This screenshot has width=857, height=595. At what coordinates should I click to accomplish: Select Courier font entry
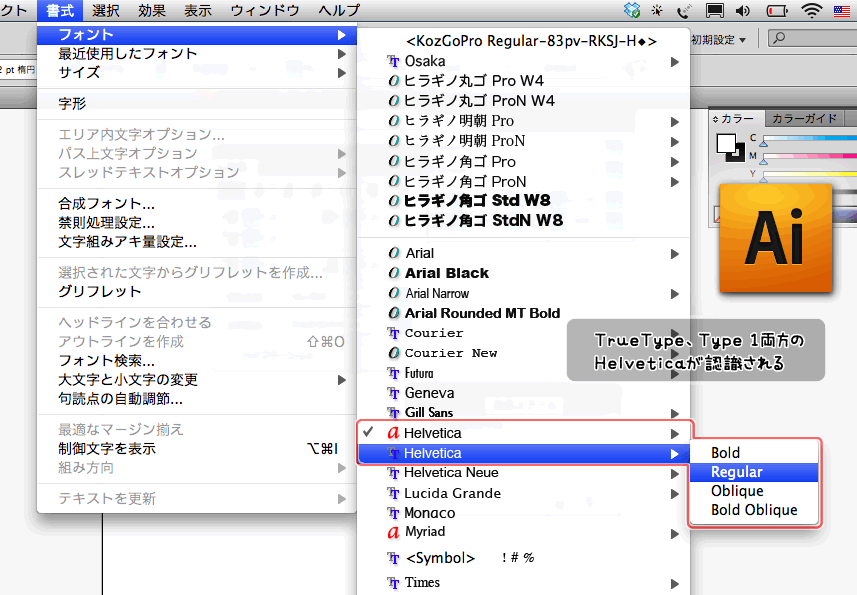click(x=524, y=333)
